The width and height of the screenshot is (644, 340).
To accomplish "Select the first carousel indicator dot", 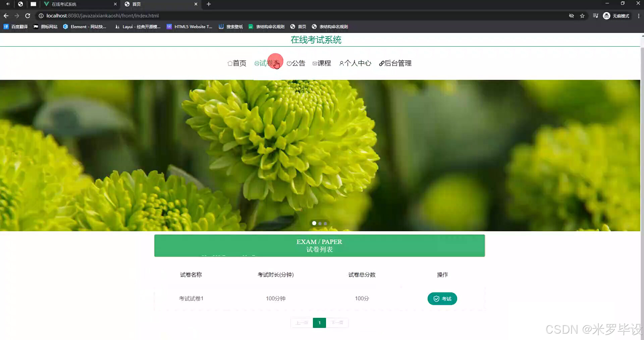I will pyautogui.click(x=314, y=223).
